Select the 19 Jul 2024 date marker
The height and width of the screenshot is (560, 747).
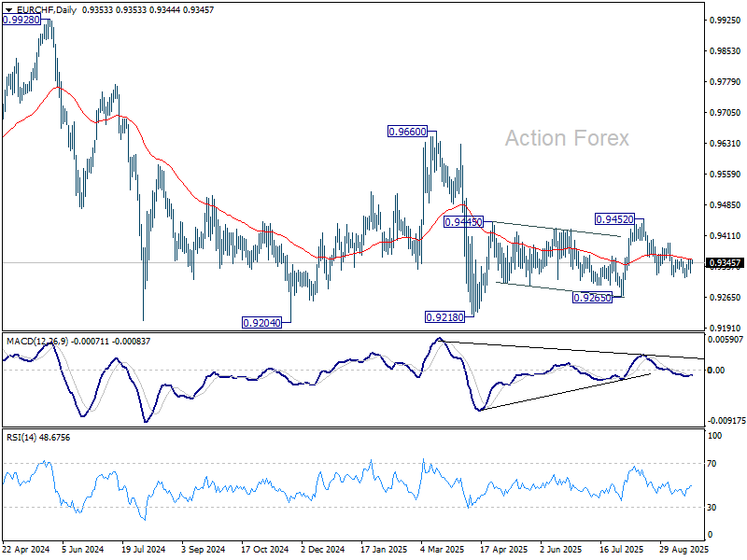(x=144, y=549)
